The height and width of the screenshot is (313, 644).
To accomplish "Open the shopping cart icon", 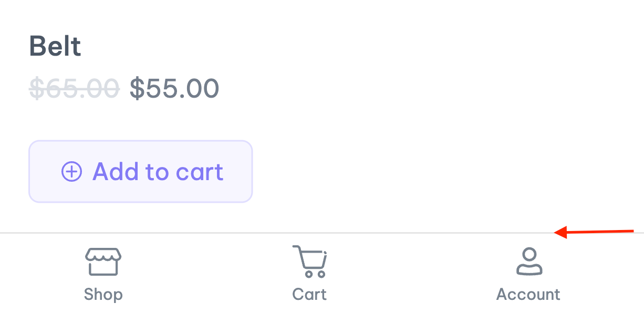I will click(309, 261).
